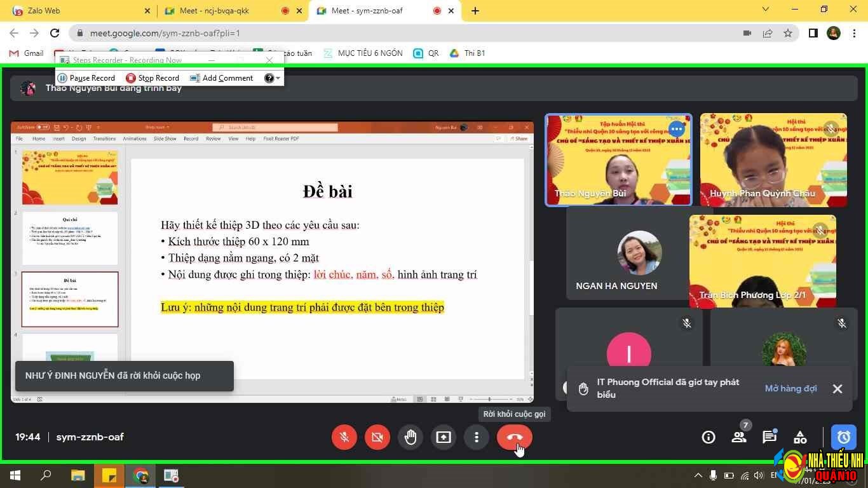Click "Mở hàng đợi" link
868x488 pixels.
tap(790, 388)
